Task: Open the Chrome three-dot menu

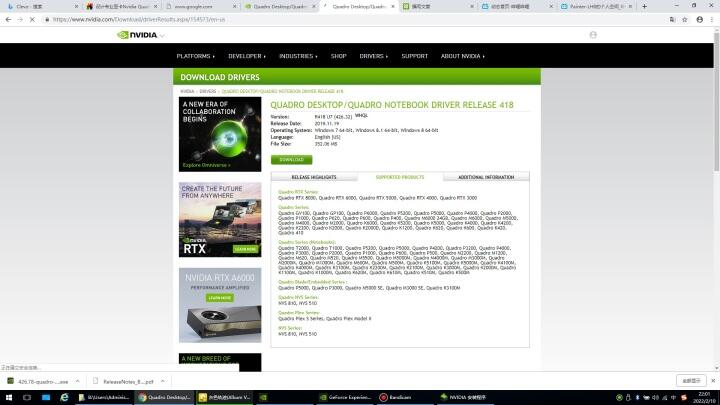Action: [x=712, y=20]
